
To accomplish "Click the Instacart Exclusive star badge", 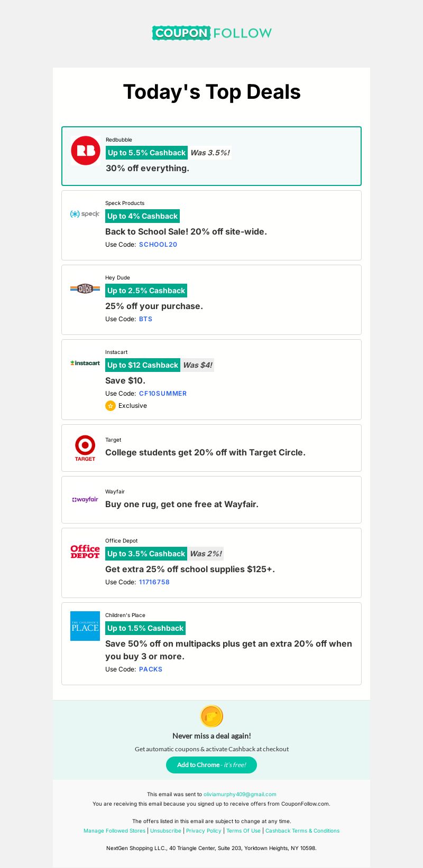I will [111, 406].
